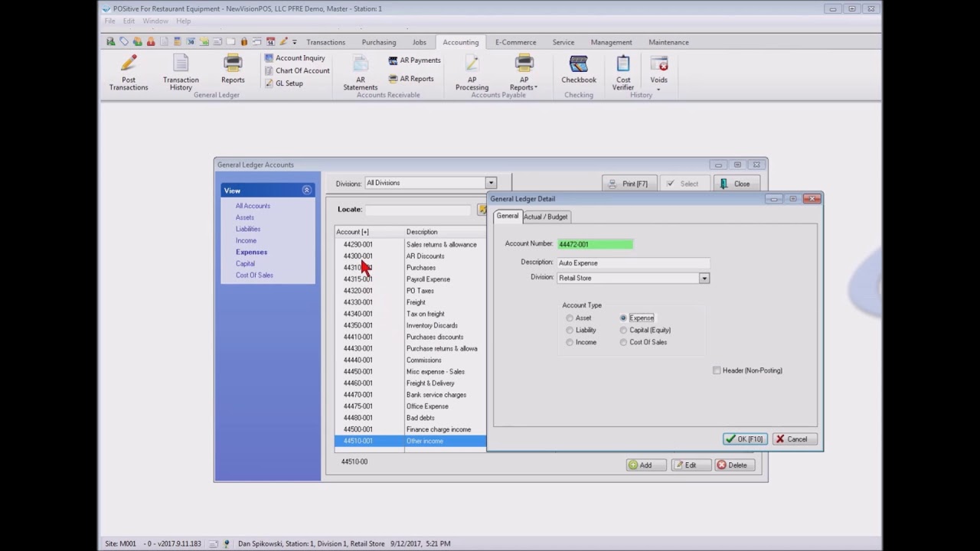Switch to the Actual / Budget tab
The width and height of the screenshot is (980, 551).
pyautogui.click(x=546, y=217)
